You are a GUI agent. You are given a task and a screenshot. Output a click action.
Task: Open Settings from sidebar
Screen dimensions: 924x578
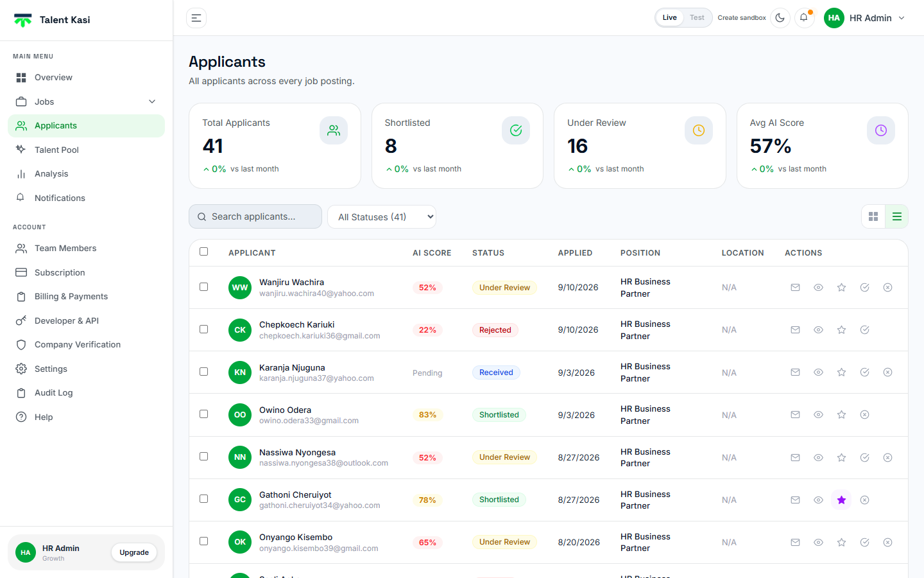coord(86,369)
